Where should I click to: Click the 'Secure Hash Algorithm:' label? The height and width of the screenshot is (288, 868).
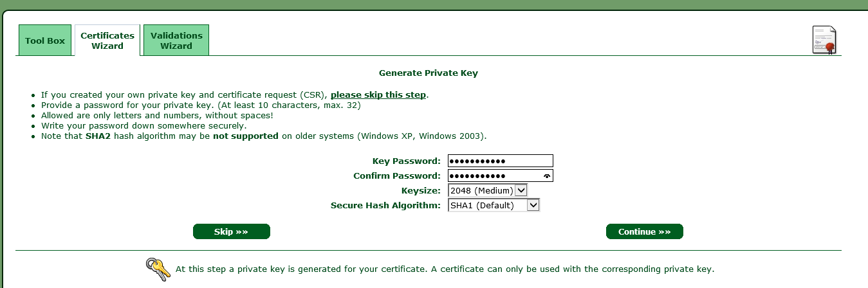pyautogui.click(x=385, y=206)
